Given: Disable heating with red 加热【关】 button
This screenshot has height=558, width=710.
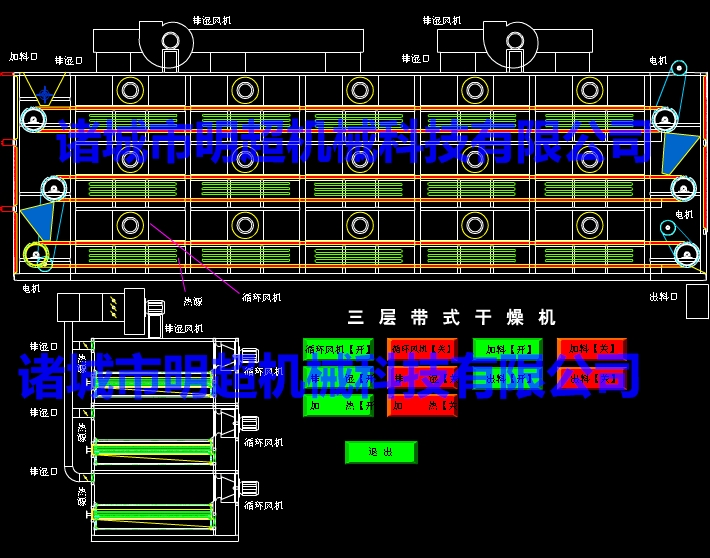Looking at the screenshot, I should click(422, 406).
